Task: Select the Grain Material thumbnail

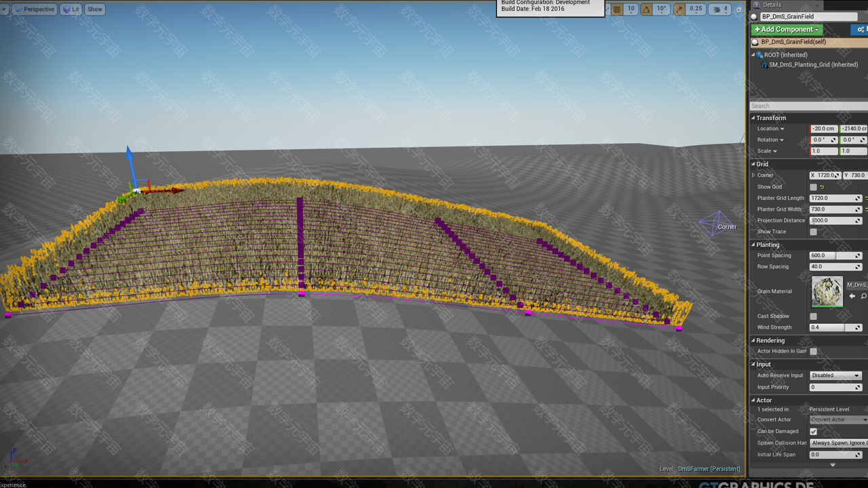Action: click(x=827, y=291)
